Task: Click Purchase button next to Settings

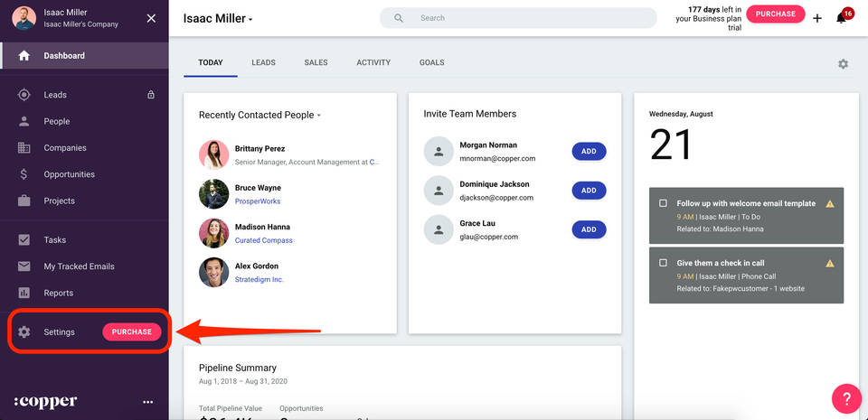Action: tap(132, 331)
